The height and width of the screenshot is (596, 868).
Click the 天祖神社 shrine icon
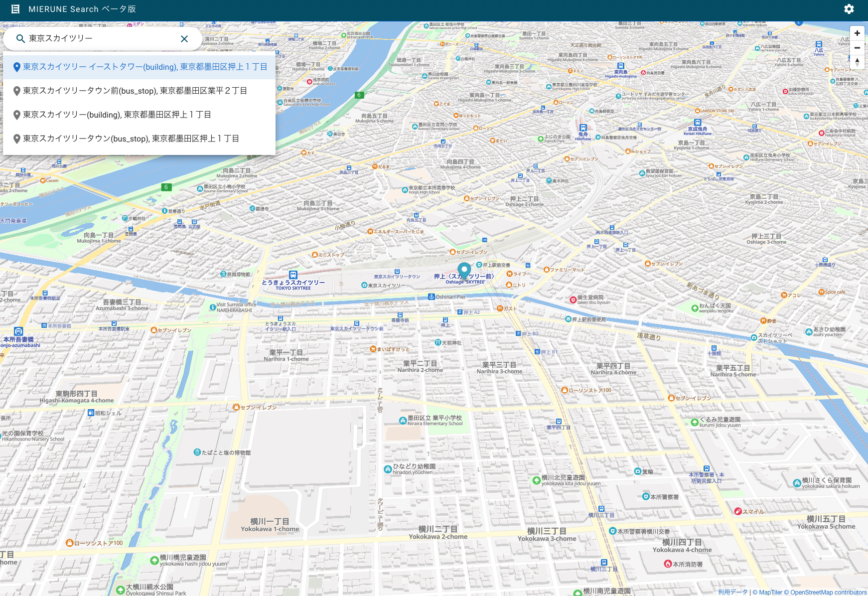[438, 343]
